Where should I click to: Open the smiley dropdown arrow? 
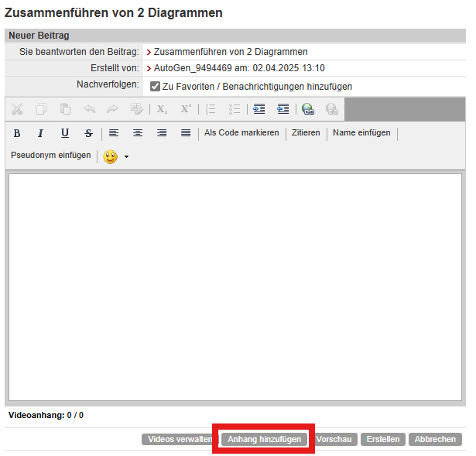tap(126, 156)
